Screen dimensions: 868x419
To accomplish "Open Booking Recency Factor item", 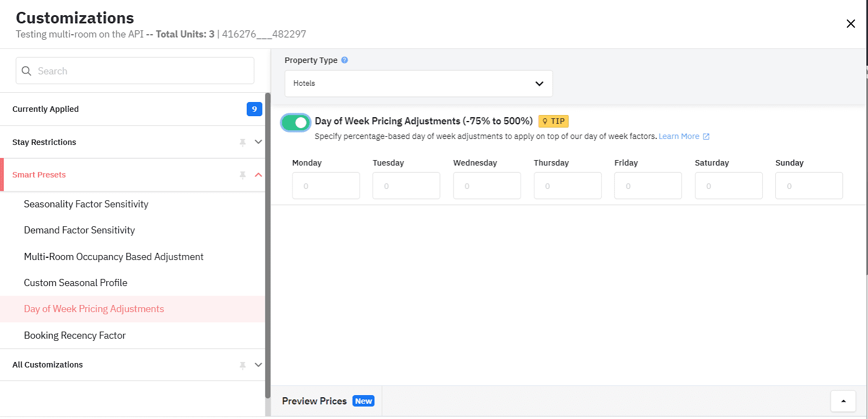I will point(75,335).
